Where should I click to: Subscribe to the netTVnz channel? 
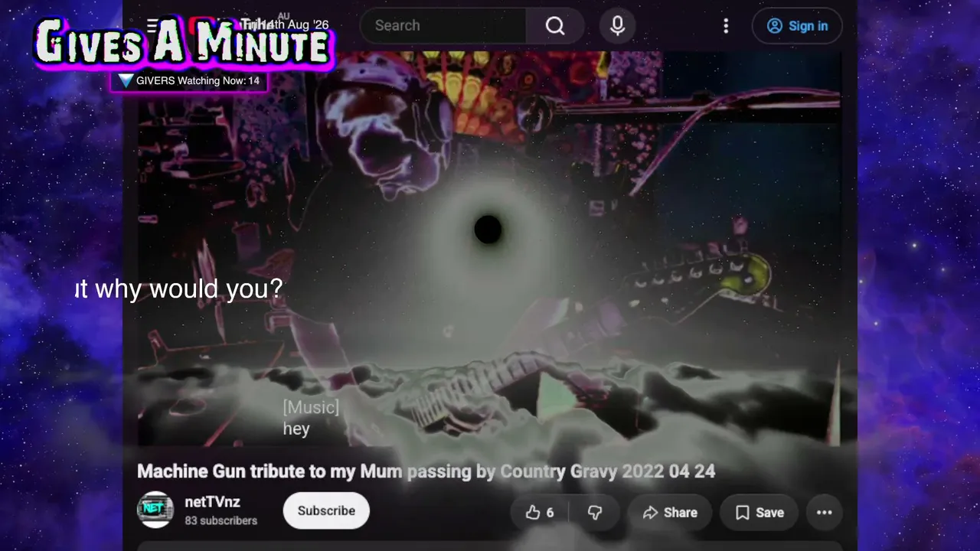click(x=326, y=510)
